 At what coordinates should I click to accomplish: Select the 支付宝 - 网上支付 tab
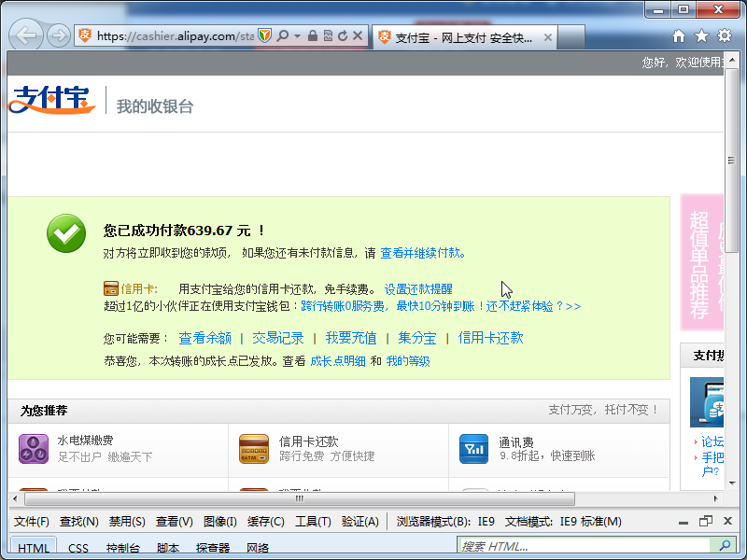[x=464, y=37]
